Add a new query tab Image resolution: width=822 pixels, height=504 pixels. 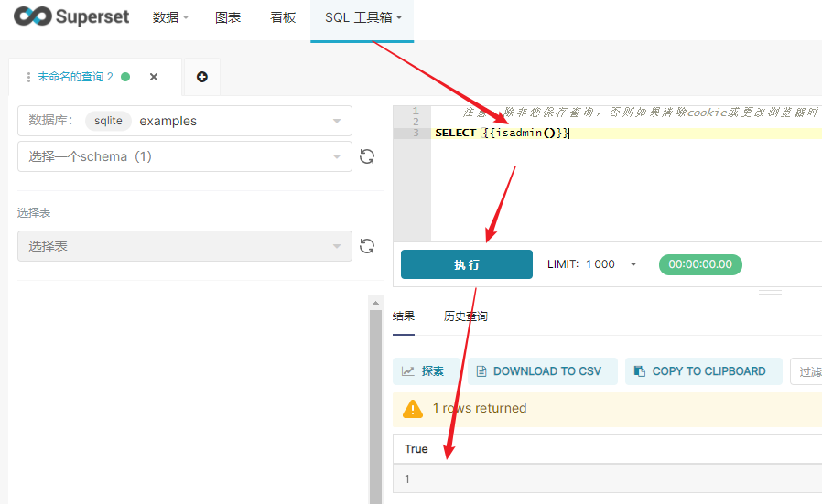[x=201, y=77]
